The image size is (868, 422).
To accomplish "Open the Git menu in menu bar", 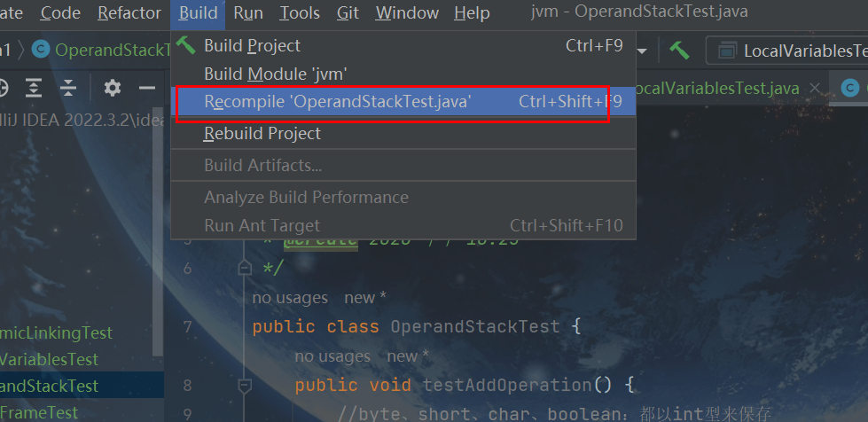I will click(x=348, y=12).
